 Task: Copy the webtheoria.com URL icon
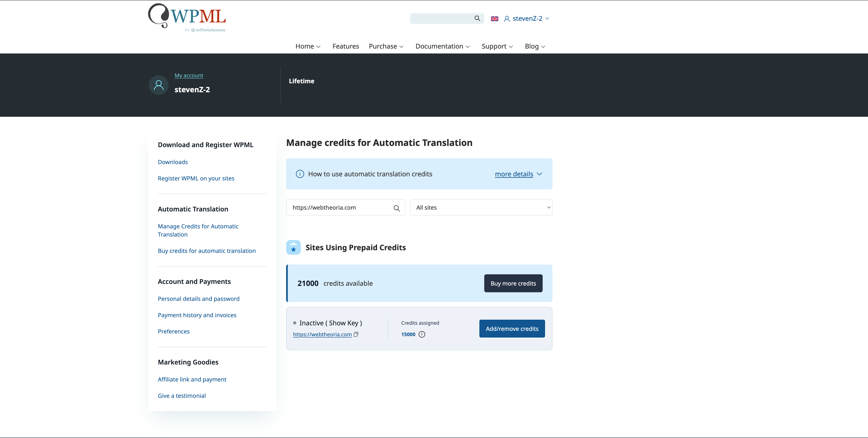[x=356, y=334]
